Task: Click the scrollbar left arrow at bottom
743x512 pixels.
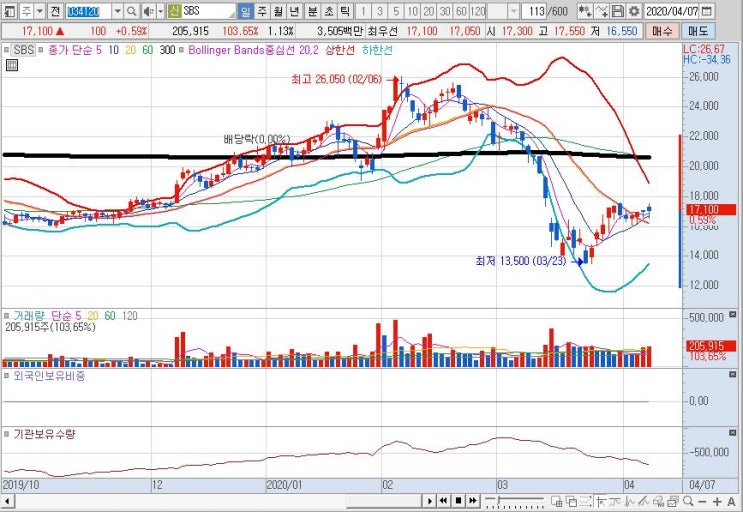Action: [x=7, y=501]
